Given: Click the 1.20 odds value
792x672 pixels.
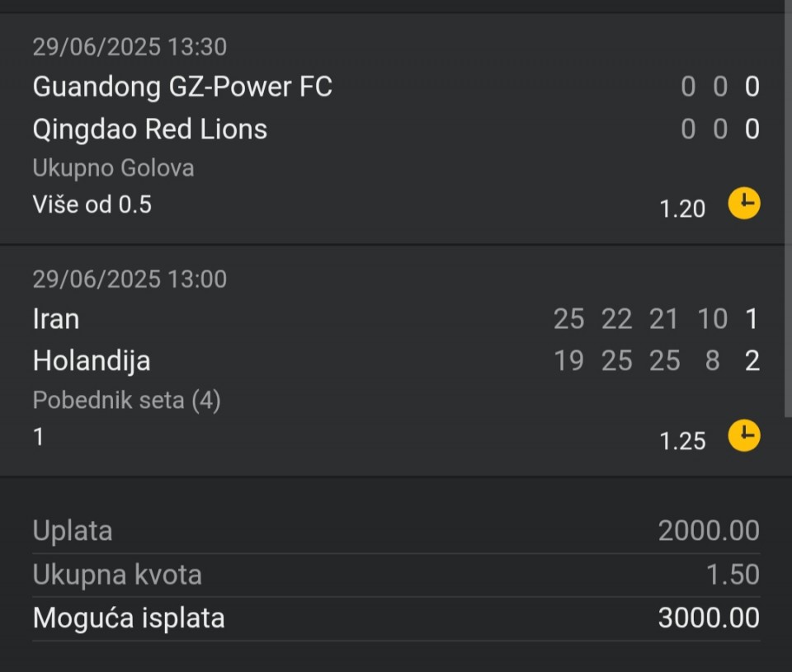Looking at the screenshot, I should tap(682, 209).
